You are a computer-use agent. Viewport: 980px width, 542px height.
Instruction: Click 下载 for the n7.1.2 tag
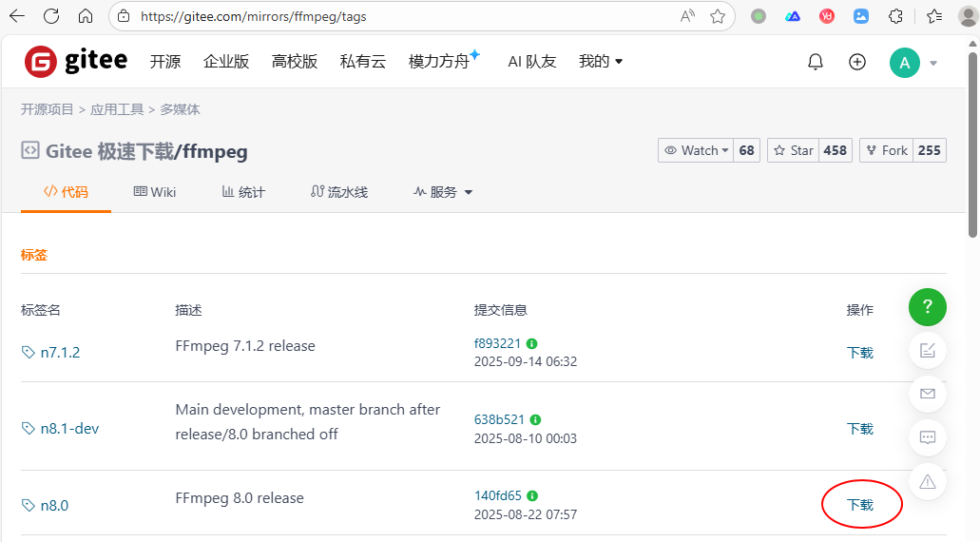[x=860, y=353]
